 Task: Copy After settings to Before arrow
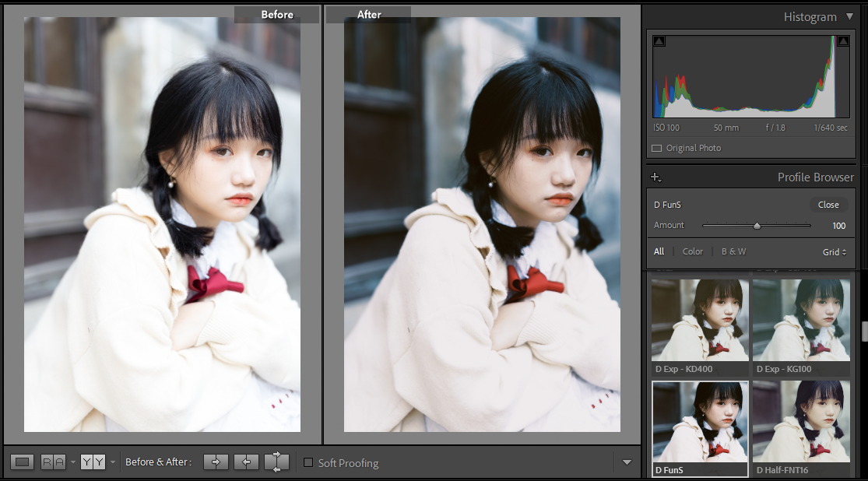pyautogui.click(x=246, y=462)
